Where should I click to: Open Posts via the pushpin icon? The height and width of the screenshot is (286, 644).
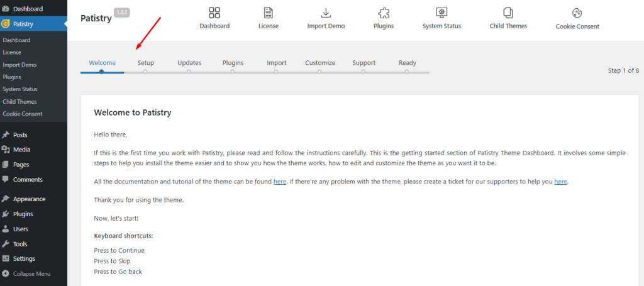[6, 135]
